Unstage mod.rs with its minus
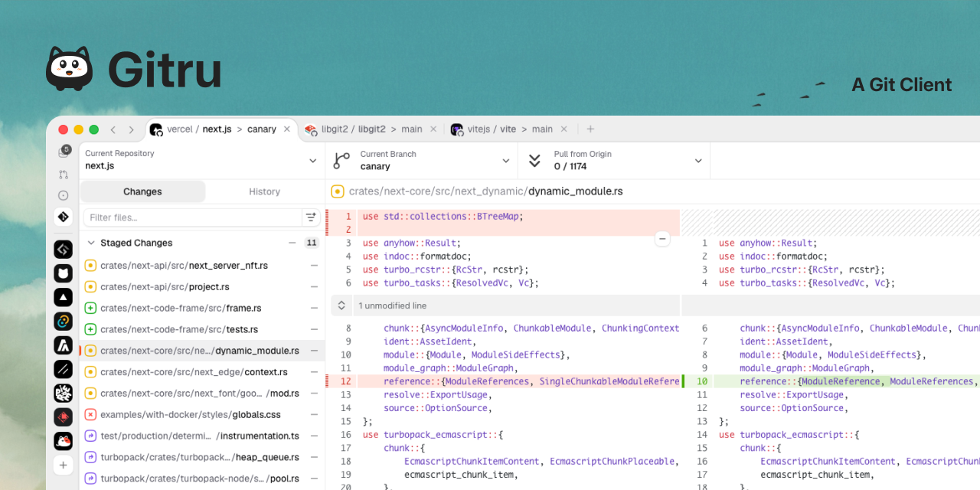 [314, 394]
